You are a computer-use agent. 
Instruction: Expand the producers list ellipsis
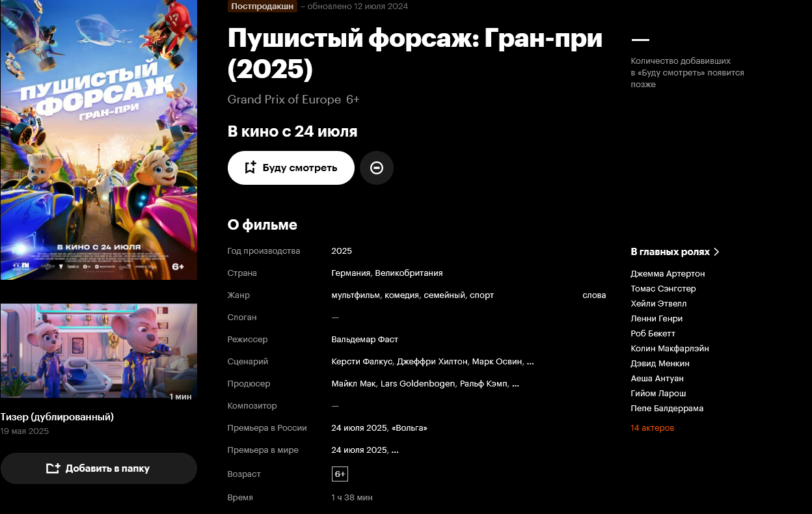coord(516,384)
